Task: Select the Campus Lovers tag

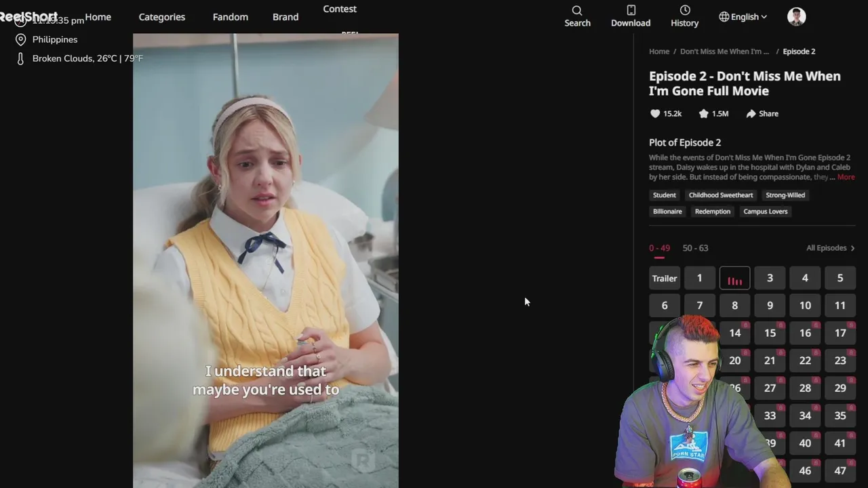Action: pos(766,211)
